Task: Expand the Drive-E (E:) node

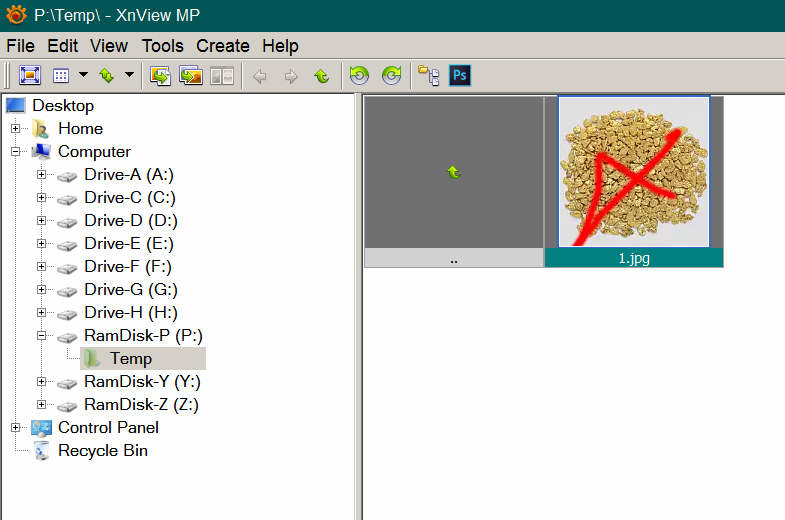Action: 42,244
